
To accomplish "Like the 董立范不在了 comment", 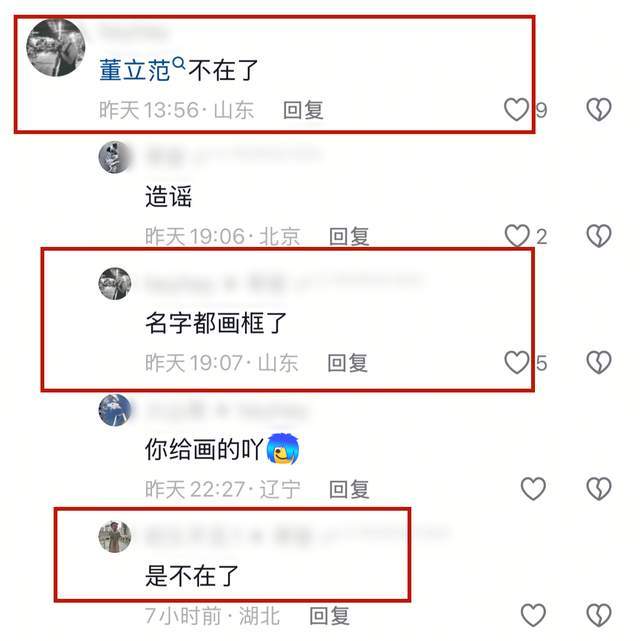I will (x=517, y=110).
